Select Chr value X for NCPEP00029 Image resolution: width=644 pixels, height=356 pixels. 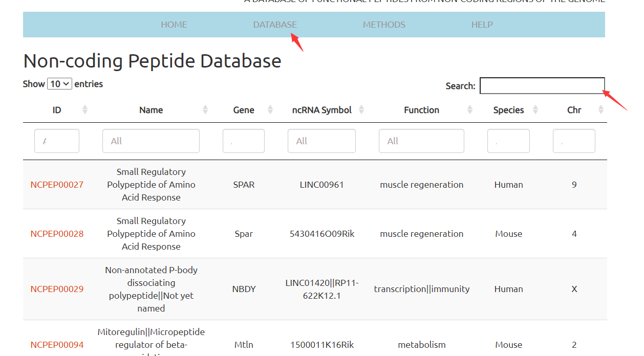[574, 289]
